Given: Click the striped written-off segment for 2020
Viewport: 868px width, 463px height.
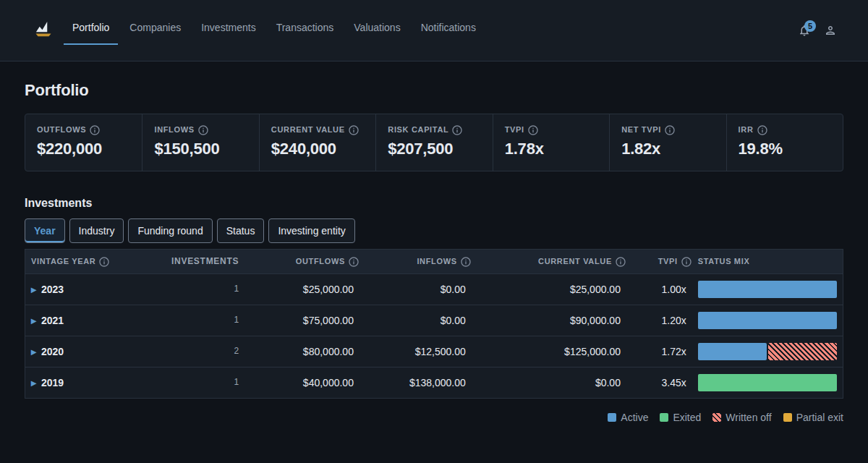Looking at the screenshot, I should pos(802,352).
